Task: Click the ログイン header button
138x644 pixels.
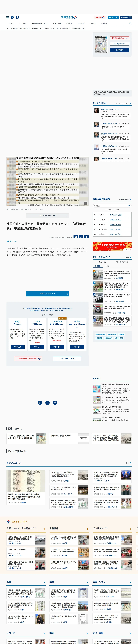Action: point(113,17)
